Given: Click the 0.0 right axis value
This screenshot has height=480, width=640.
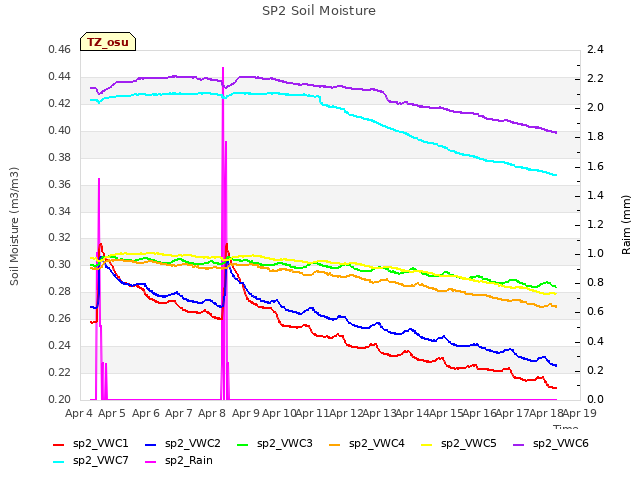Looking at the screenshot, I should click(595, 400).
